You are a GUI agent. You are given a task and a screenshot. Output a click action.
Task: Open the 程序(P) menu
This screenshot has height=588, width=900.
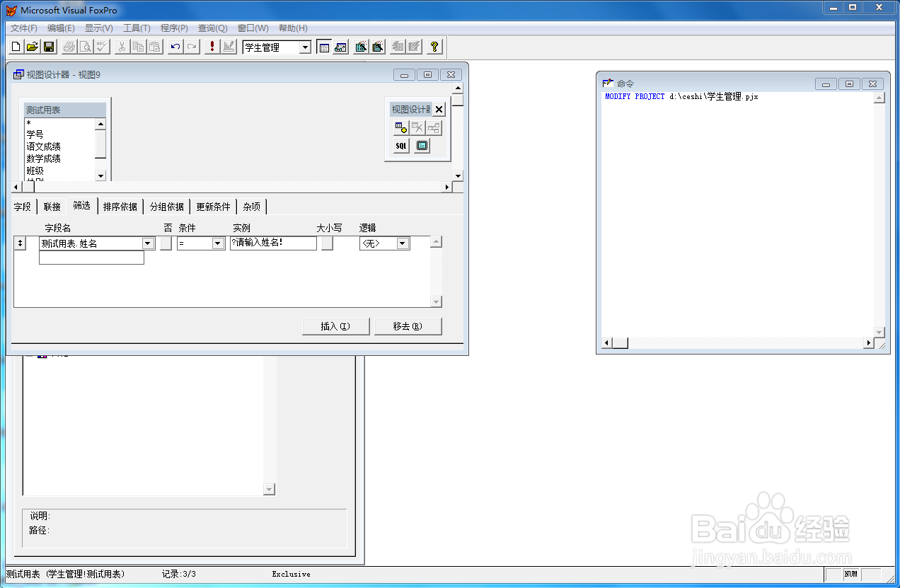click(x=174, y=28)
